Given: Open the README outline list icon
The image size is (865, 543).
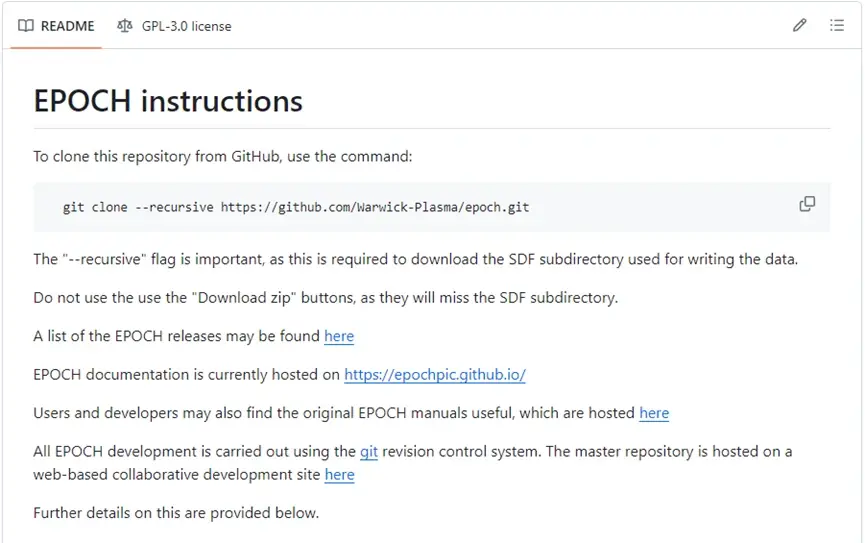Looking at the screenshot, I should click(837, 26).
